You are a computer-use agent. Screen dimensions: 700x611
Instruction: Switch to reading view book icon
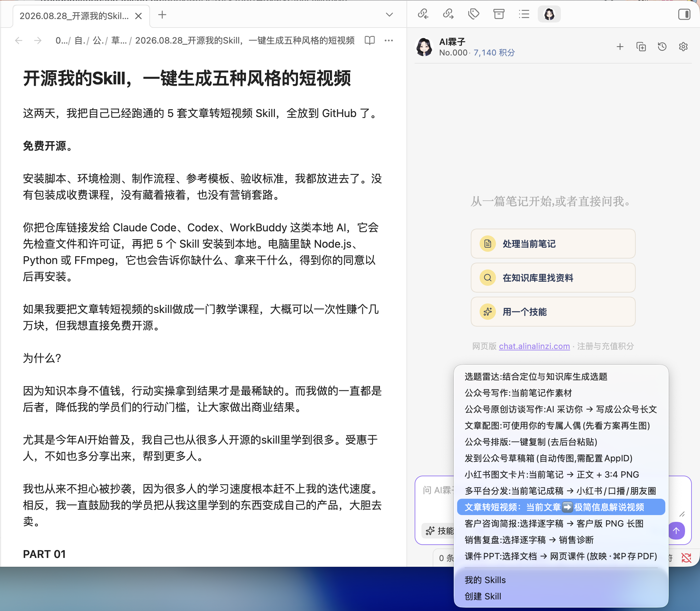[x=370, y=40]
